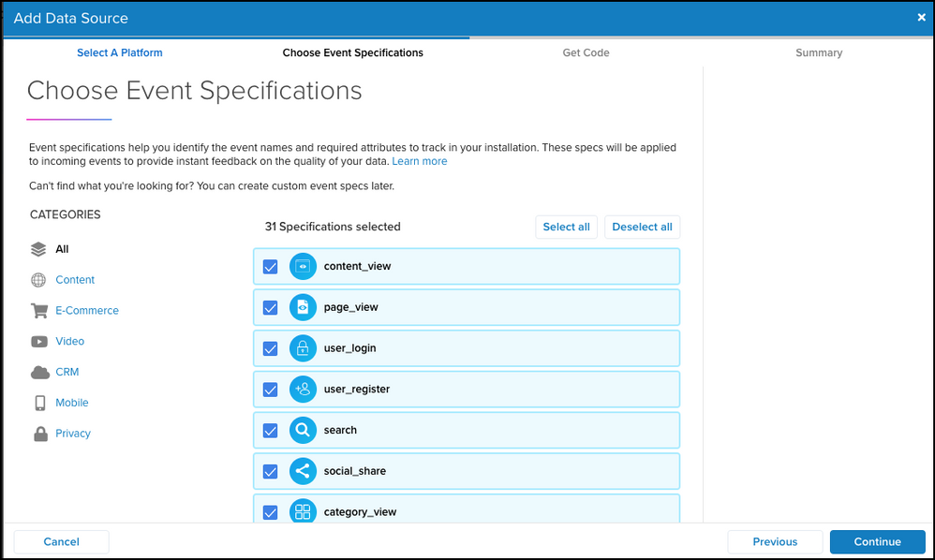Close the Add Data Source dialog
Image resolution: width=935 pixels, height=560 pixels.
pyautogui.click(x=921, y=18)
